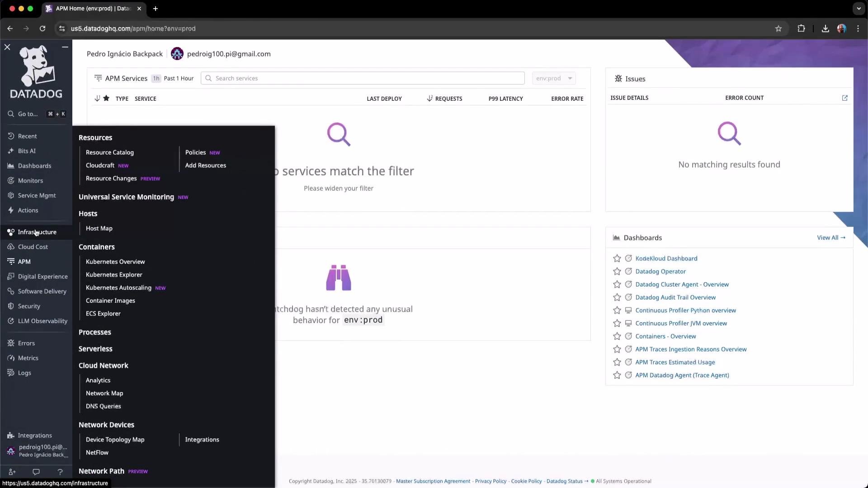Open Metrics in the sidebar
Viewport: 868px width, 488px height.
[x=28, y=358]
